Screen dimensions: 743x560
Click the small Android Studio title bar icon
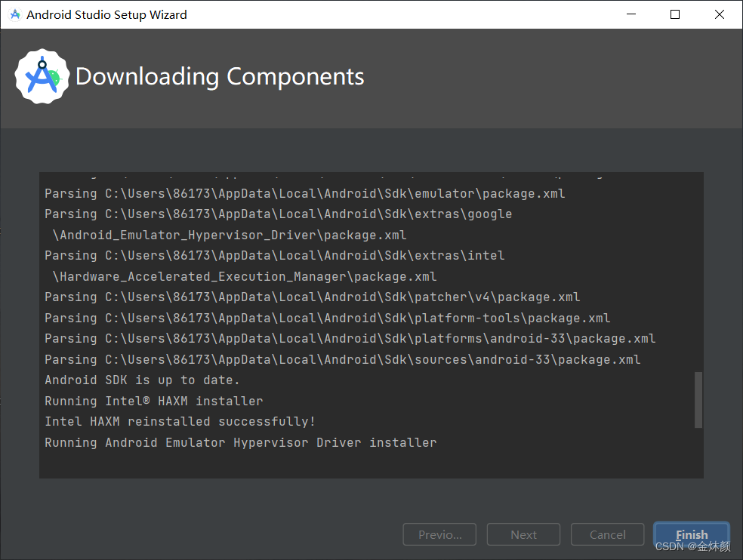[15, 14]
